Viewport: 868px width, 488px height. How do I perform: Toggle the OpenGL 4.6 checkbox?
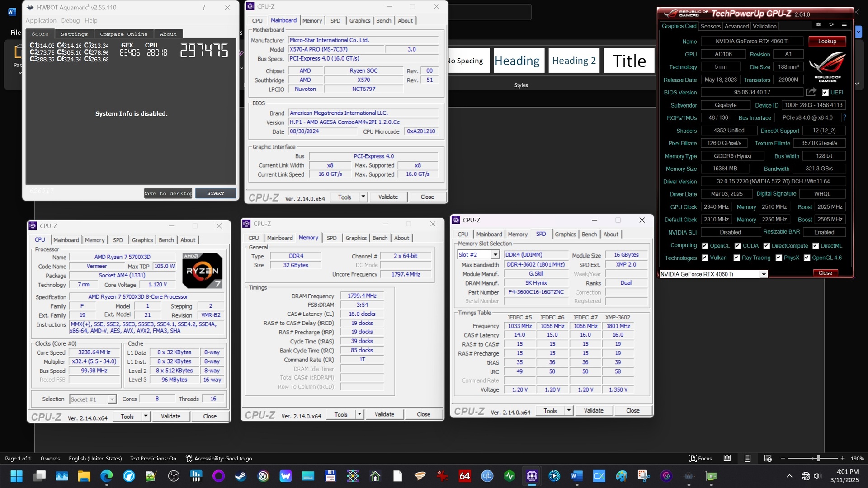click(807, 258)
